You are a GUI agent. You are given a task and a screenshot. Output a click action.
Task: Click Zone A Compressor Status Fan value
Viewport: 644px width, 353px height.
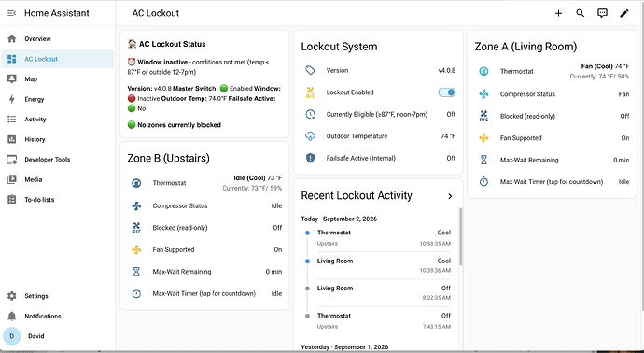tap(623, 94)
